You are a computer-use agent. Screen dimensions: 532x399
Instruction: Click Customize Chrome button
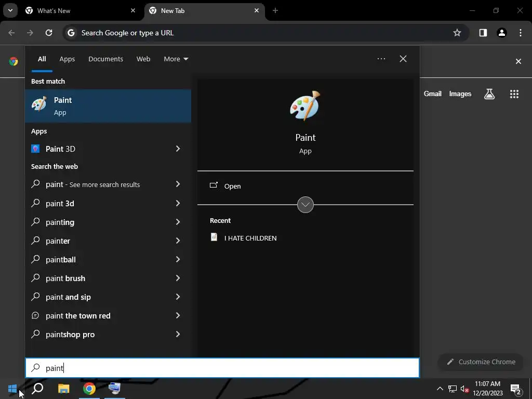481,362
